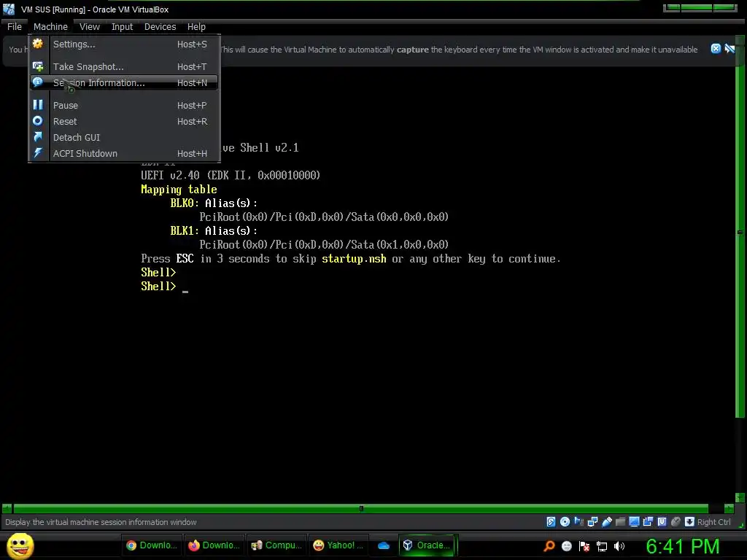Click the yellow 'Mapping table' text
This screenshot has height=560, width=747.
tap(179, 190)
